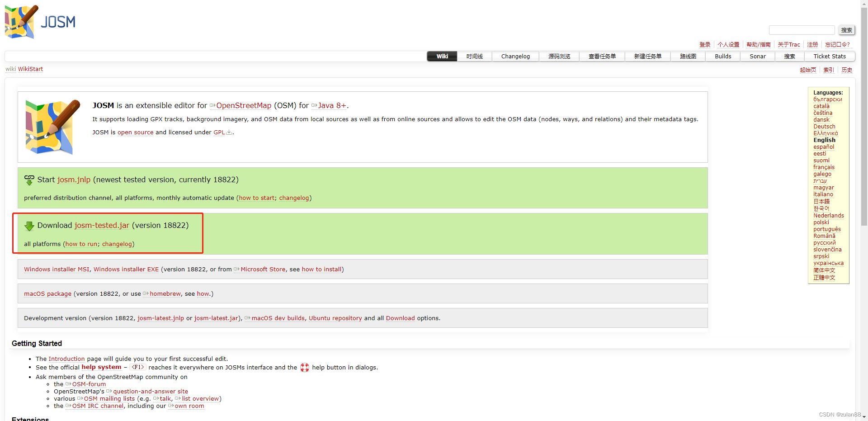
Task: Switch to the Changelog tab
Action: pos(515,56)
